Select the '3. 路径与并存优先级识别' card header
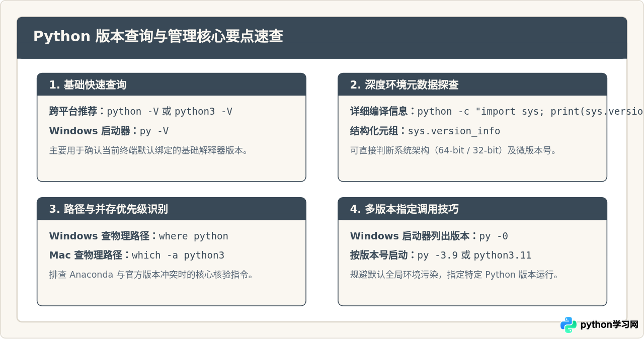Viewport: 644px width, 339px height. pyautogui.click(x=172, y=209)
